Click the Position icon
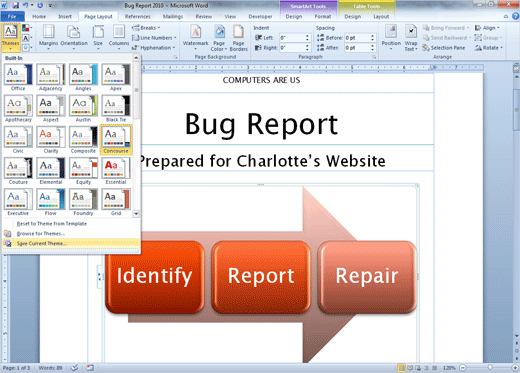The width and height of the screenshot is (520, 373). click(x=391, y=37)
